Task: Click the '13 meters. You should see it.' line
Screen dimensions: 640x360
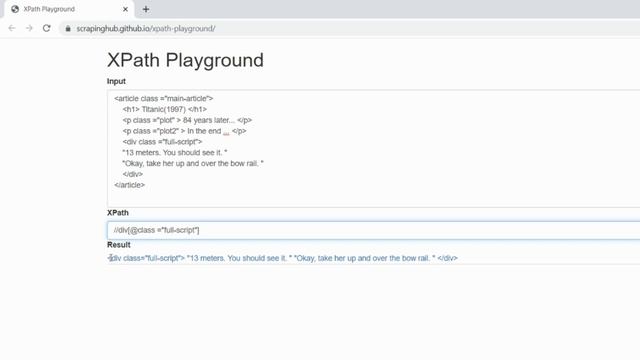Action: [175, 153]
